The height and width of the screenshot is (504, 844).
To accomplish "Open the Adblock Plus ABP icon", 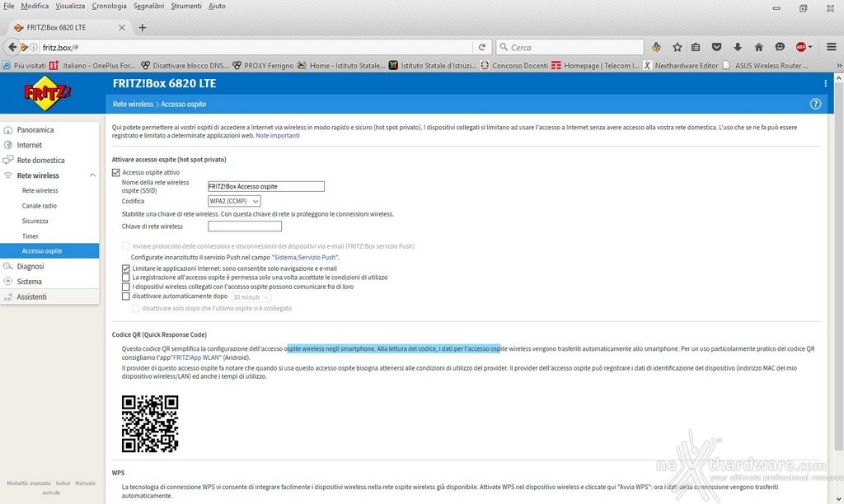I will click(801, 47).
